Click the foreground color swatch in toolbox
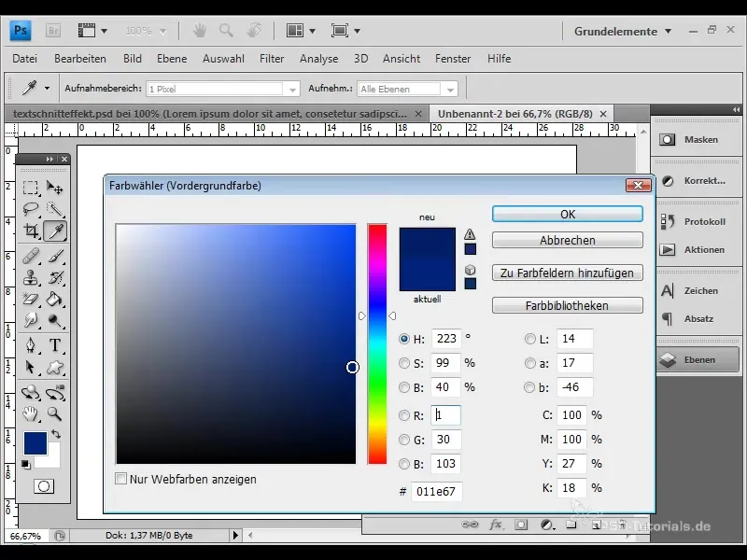Screen dimensions: 747x560 (x=35, y=442)
